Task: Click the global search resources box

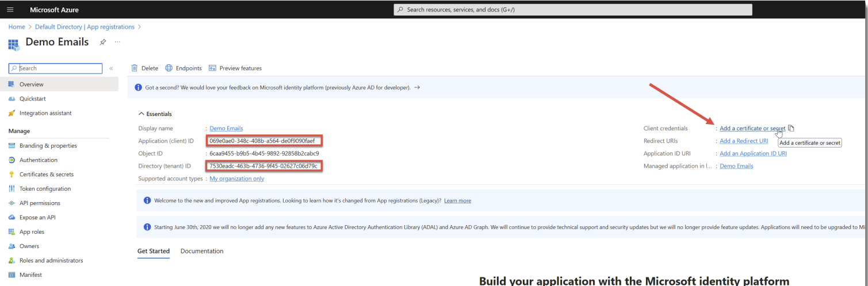Action: tap(573, 10)
